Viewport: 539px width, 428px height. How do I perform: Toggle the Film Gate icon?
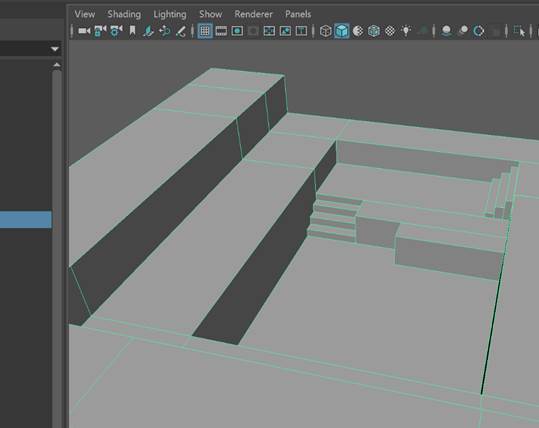221,31
